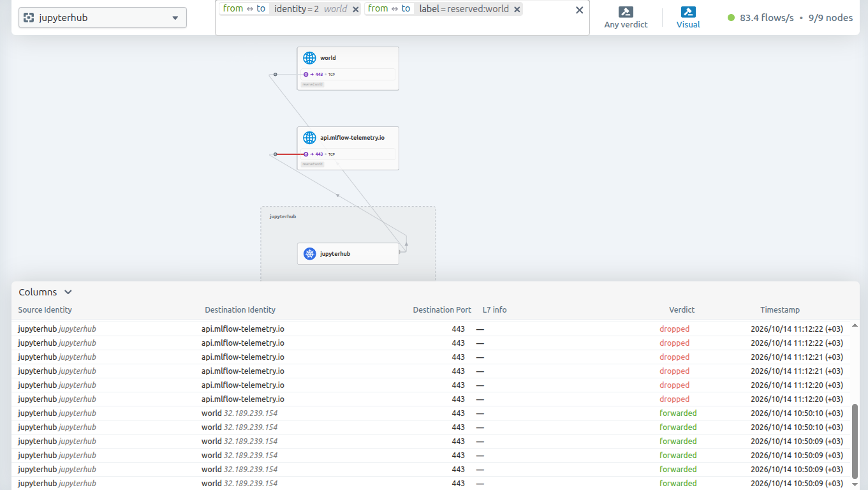868x490 pixels.
Task: Select the jupyterhub service card title
Action: click(x=335, y=254)
